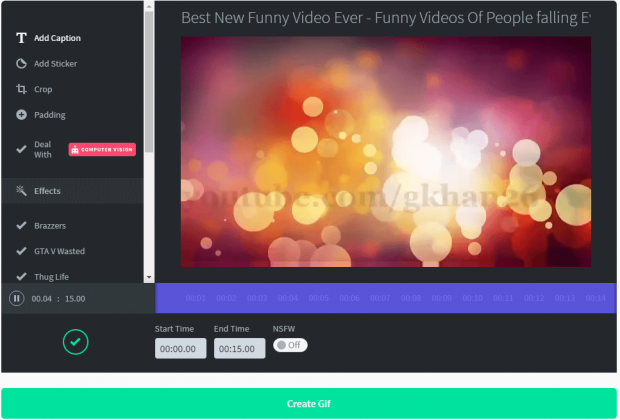Image resolution: width=620 pixels, height=420 pixels.
Task: Click the Computer Vision badge
Action: point(102,149)
